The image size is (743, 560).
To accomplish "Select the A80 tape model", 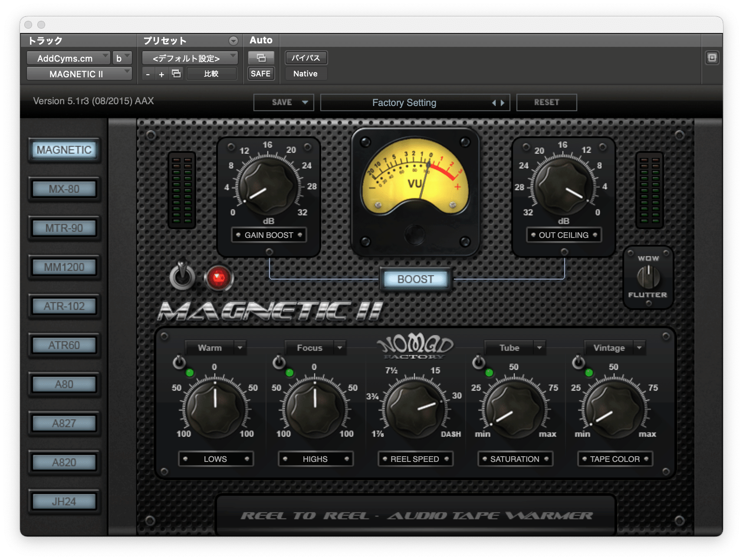I will 64,384.
